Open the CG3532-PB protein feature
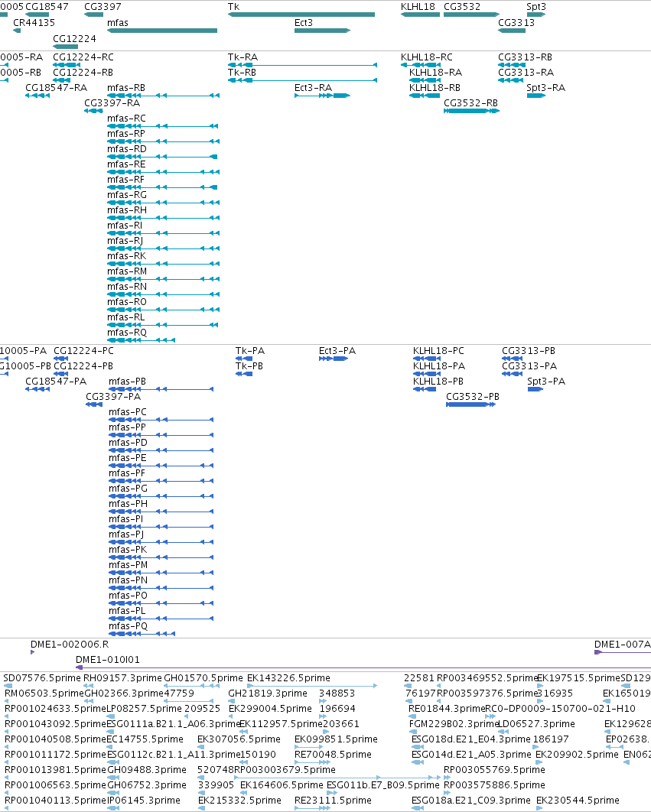Viewport: 651px width, 812px height. tap(470, 404)
